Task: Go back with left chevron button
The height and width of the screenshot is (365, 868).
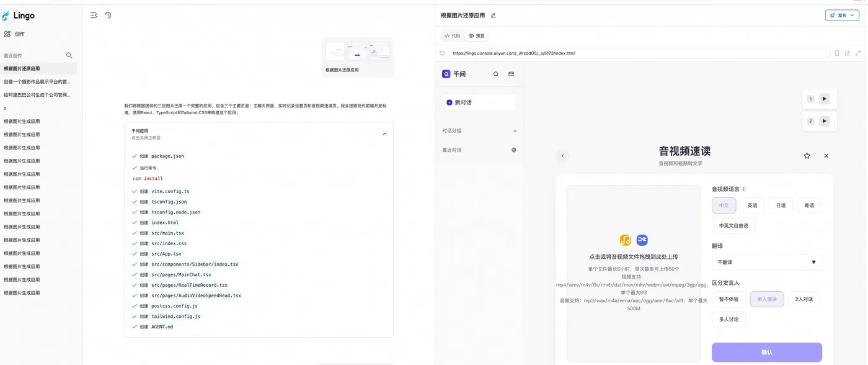Action: pos(563,156)
